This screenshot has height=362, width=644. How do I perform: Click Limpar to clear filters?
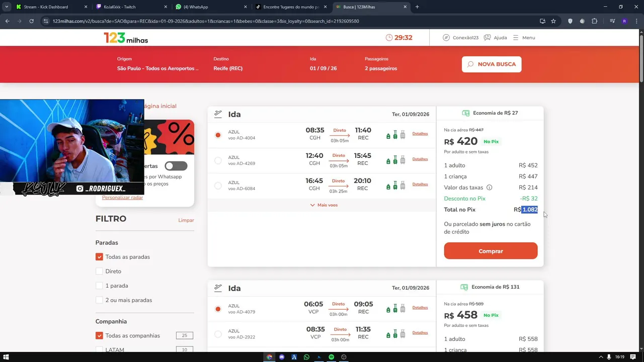[x=186, y=220]
